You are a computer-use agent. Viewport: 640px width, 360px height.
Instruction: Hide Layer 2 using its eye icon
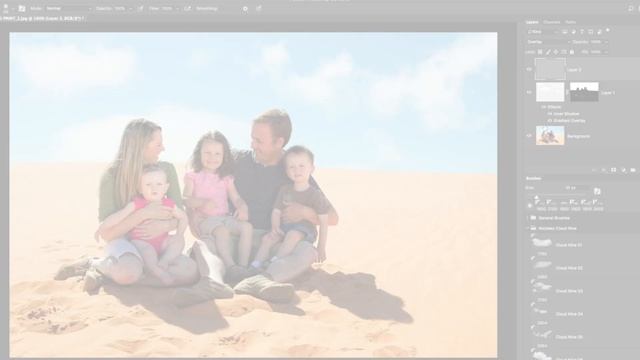click(529, 69)
